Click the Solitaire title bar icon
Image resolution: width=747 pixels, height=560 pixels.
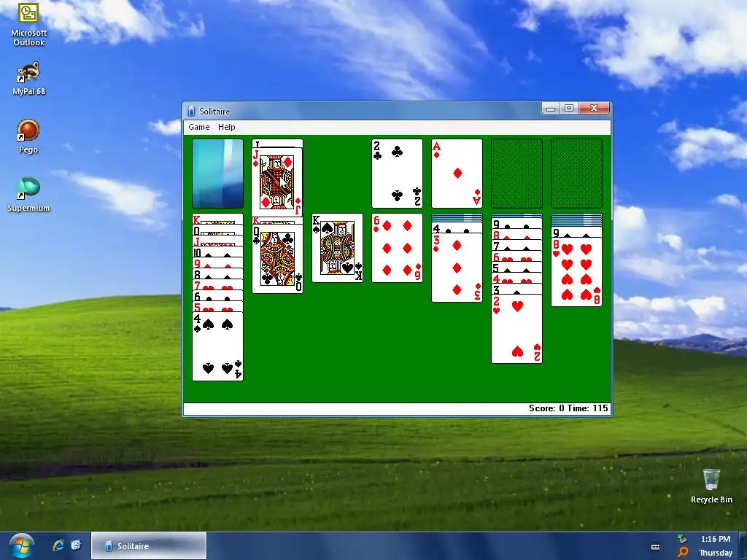[191, 111]
